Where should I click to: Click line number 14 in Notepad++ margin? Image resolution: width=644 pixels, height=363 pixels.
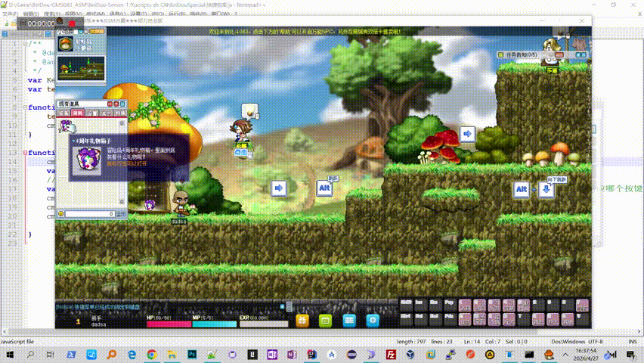click(14, 162)
